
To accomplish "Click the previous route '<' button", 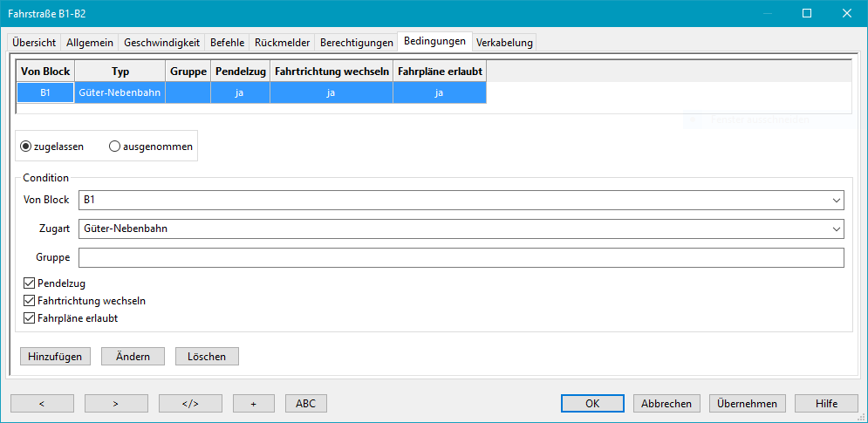I will (42, 403).
